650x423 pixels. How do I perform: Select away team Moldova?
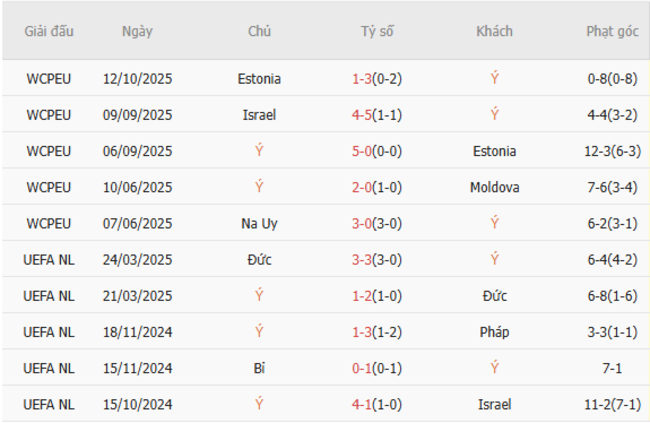pyautogui.click(x=494, y=187)
